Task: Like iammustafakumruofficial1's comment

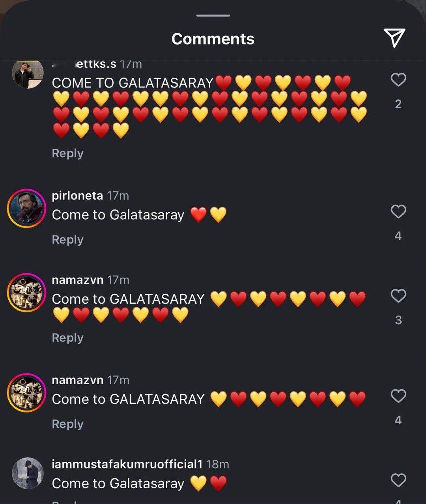Action: click(398, 480)
